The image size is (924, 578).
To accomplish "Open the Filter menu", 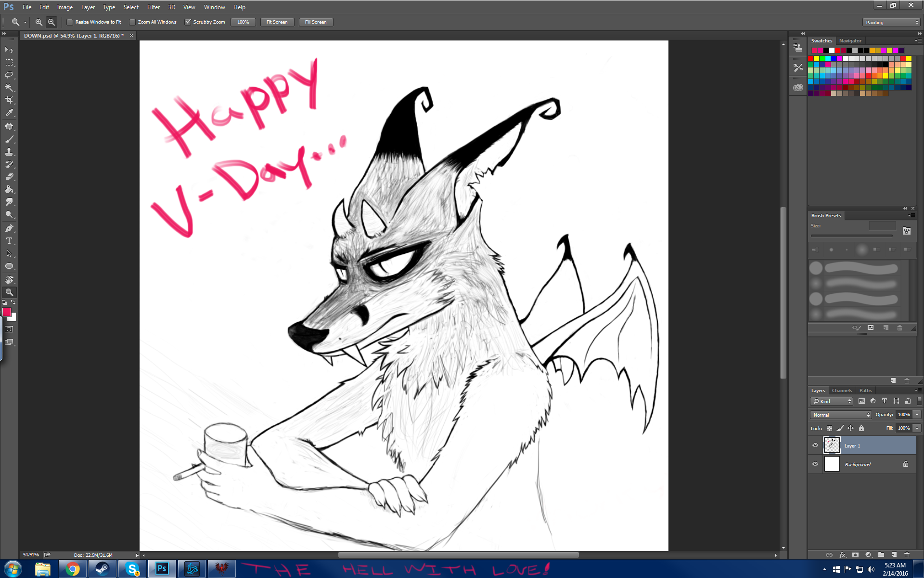I will [x=153, y=7].
